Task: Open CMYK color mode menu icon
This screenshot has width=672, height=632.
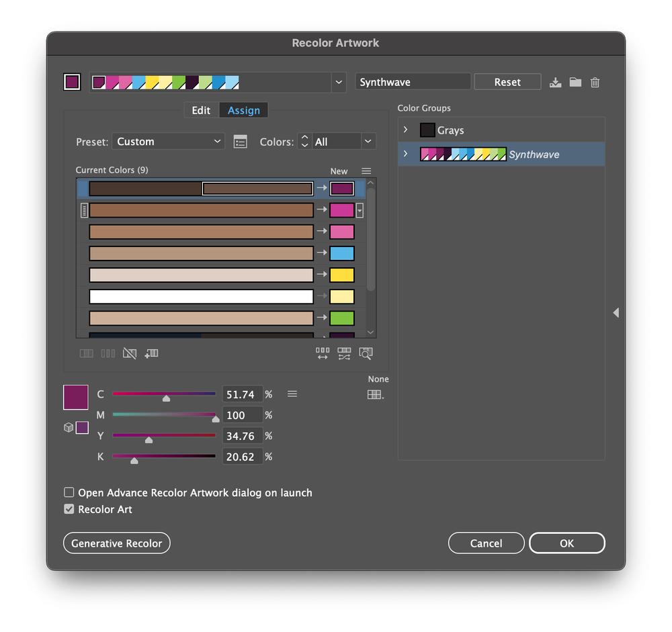Action: coord(292,394)
